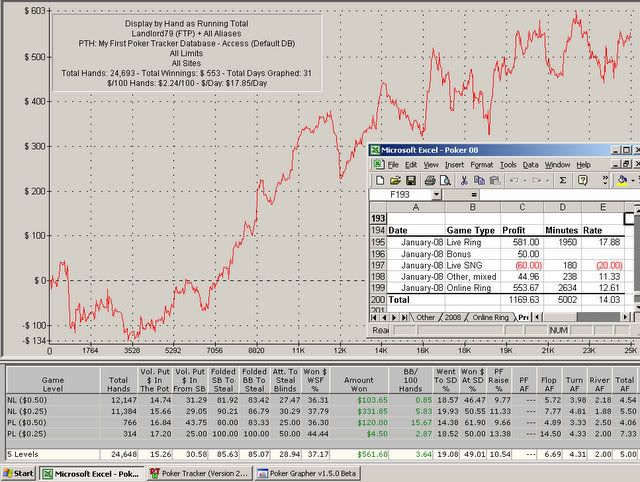
Task: Open Excel Help question mark icon
Action: pos(583,180)
